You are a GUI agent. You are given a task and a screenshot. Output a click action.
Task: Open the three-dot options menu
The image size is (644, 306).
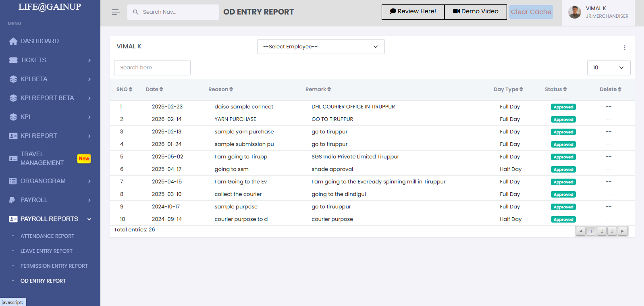(x=624, y=48)
